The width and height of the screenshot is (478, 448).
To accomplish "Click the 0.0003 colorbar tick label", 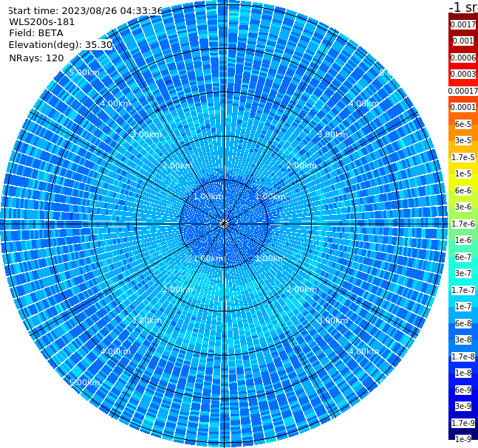I will [463, 74].
